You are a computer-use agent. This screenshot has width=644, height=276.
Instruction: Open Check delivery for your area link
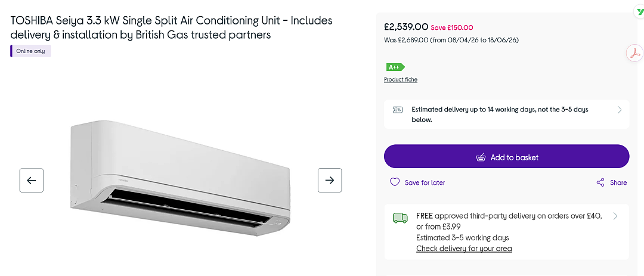(x=464, y=249)
